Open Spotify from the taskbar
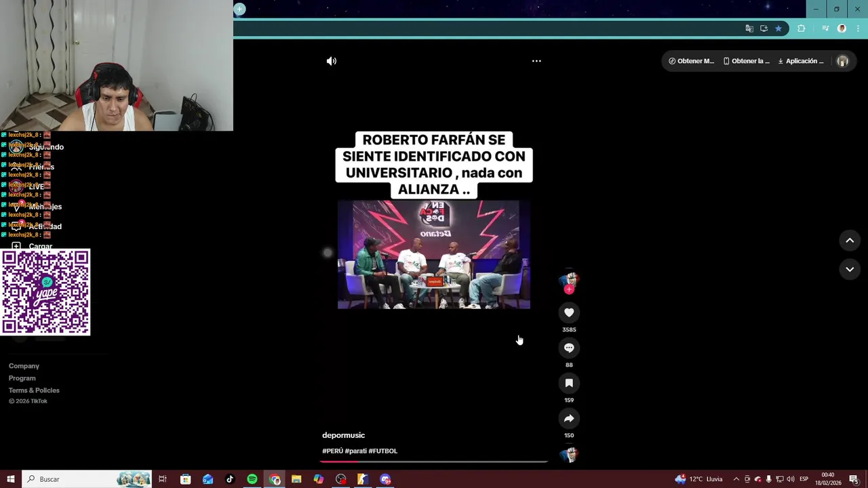The width and height of the screenshot is (868, 488). (252, 479)
